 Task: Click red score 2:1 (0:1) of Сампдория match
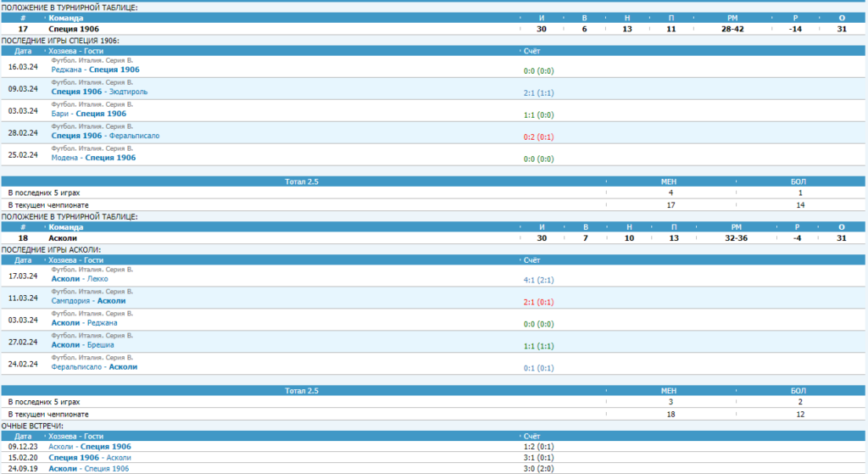(x=538, y=303)
